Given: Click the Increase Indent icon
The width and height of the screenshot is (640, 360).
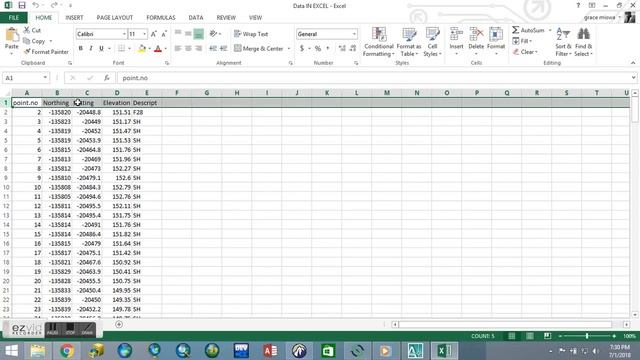Looking at the screenshot, I should [x=224, y=49].
